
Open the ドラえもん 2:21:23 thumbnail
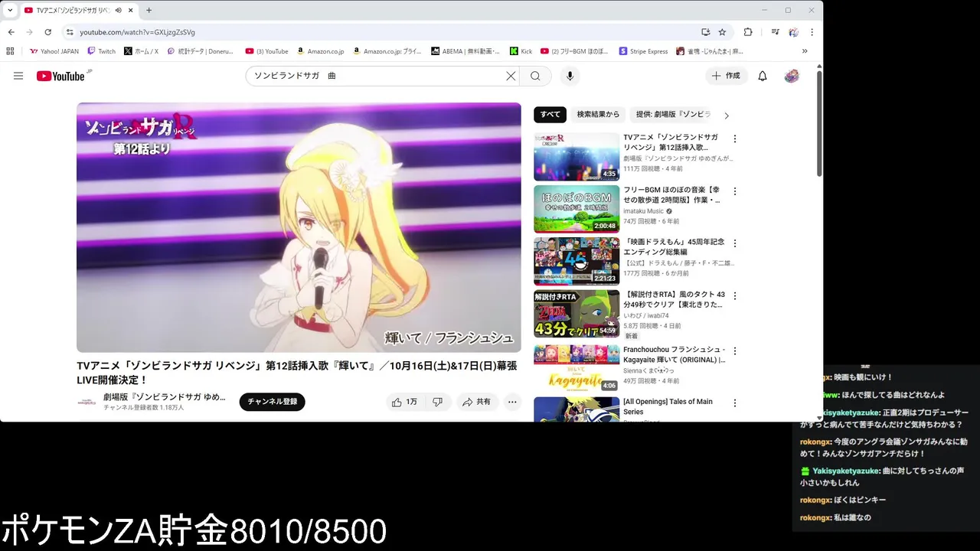pos(577,261)
